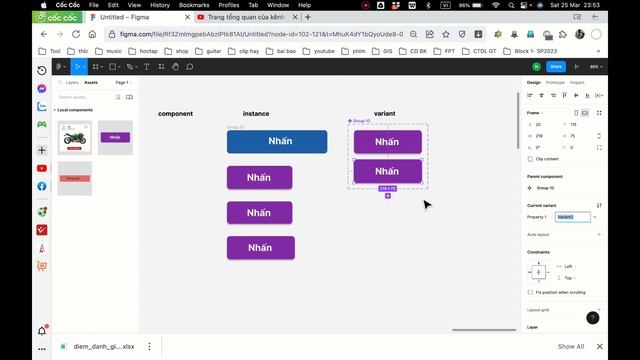
Task: Open the Move tool options arrow
Action: click(84, 67)
